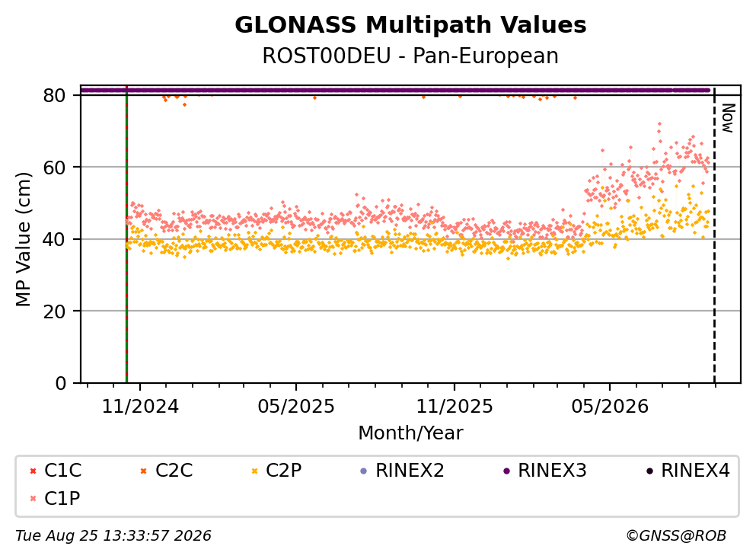Screen dimensions: 756x559
Task: Select the C1C legend label
Action: [63, 470]
